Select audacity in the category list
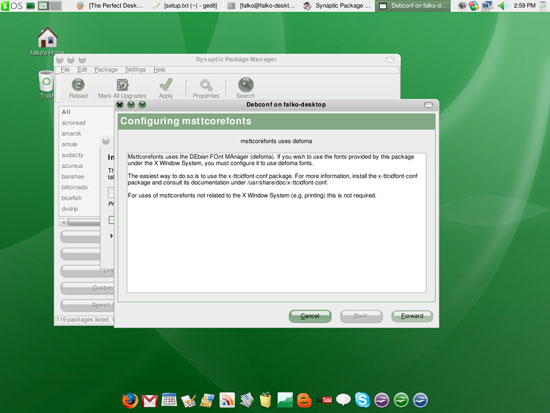 point(72,155)
